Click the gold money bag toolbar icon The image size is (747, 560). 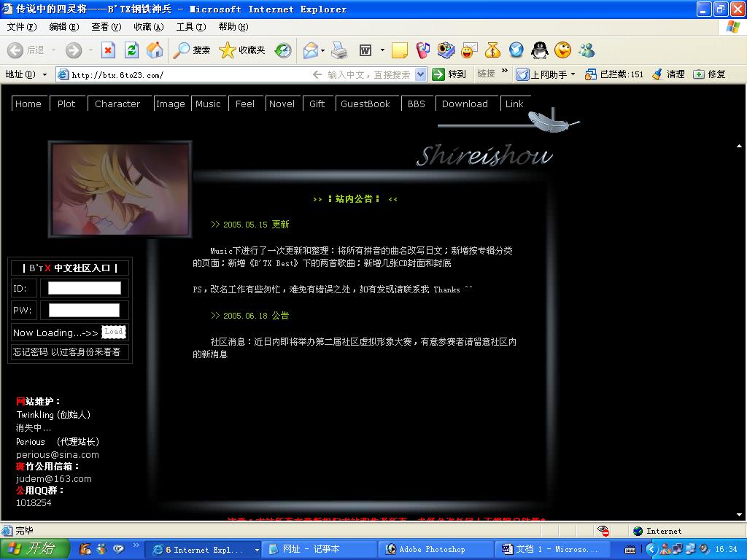pyautogui.click(x=492, y=50)
